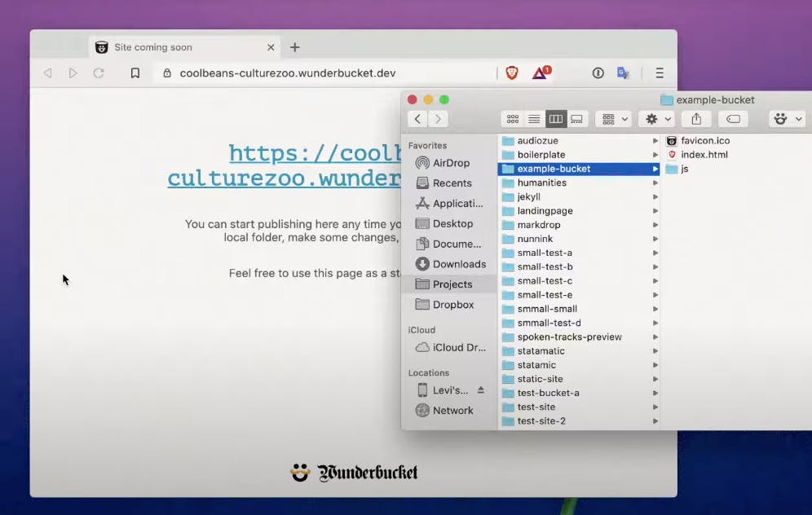Select the test-site-2 folder

579,420
